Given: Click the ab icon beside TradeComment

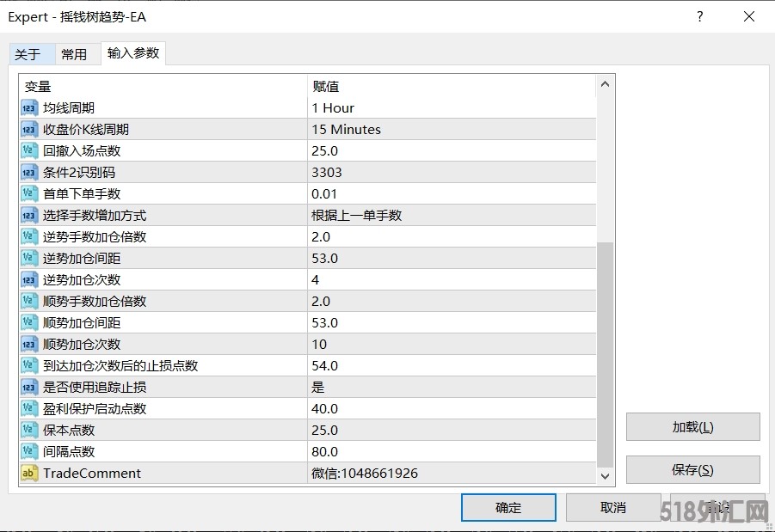Looking at the screenshot, I should pyautogui.click(x=29, y=474).
